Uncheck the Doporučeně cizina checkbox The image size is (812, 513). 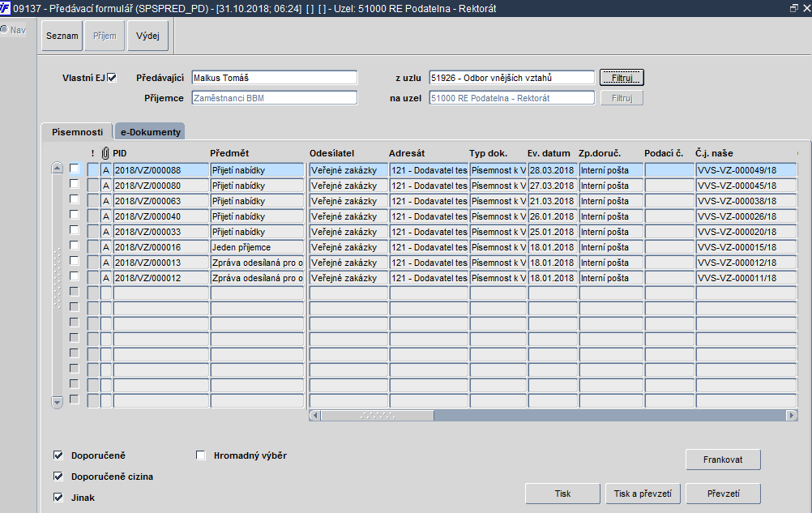(58, 477)
